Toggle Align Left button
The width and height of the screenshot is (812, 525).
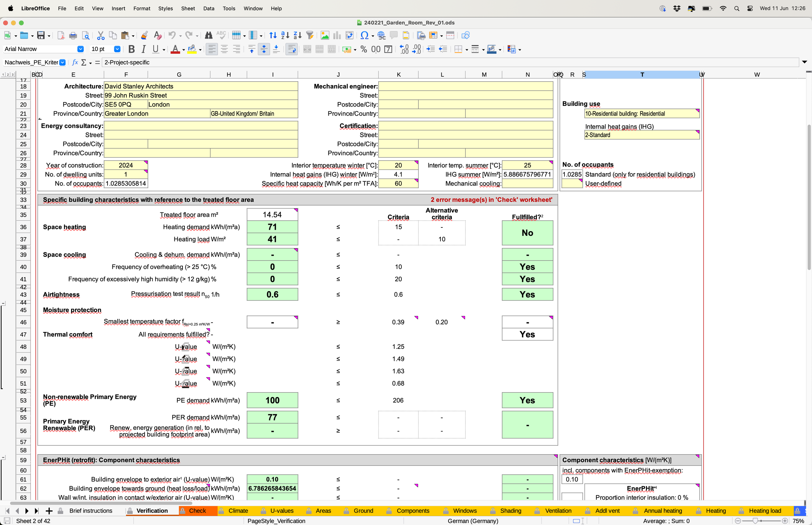212,49
